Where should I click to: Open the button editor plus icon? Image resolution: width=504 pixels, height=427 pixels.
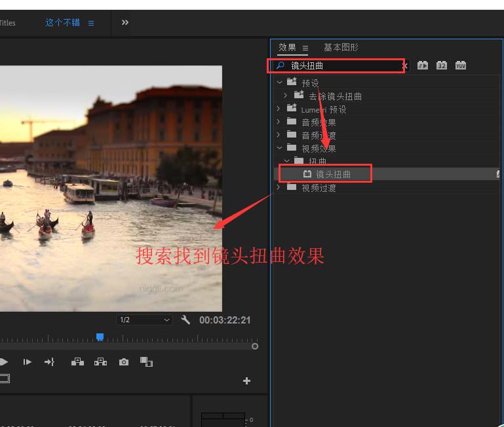click(x=246, y=381)
